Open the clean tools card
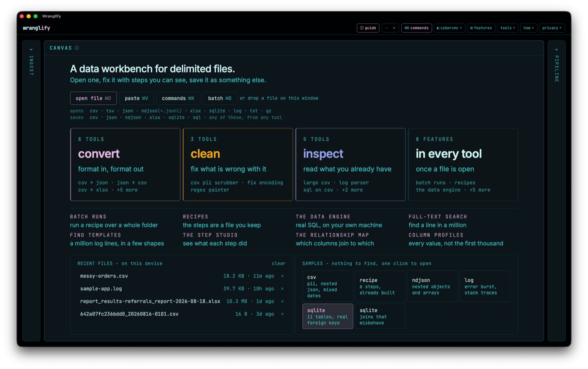The image size is (588, 369). [238, 164]
